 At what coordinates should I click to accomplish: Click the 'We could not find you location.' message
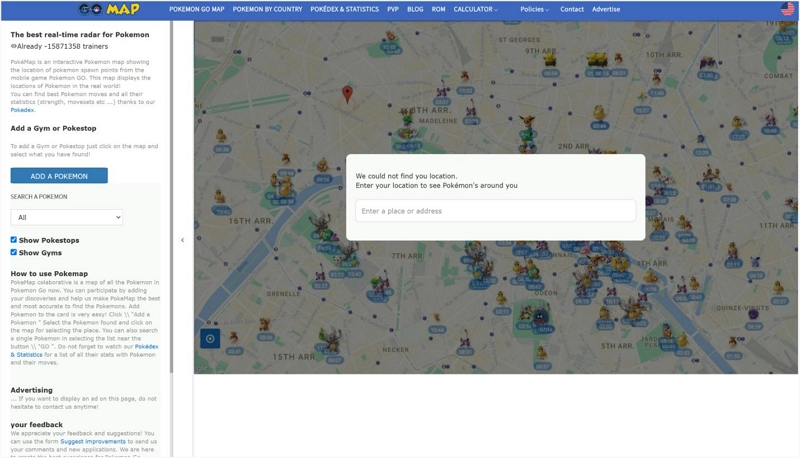[406, 176]
